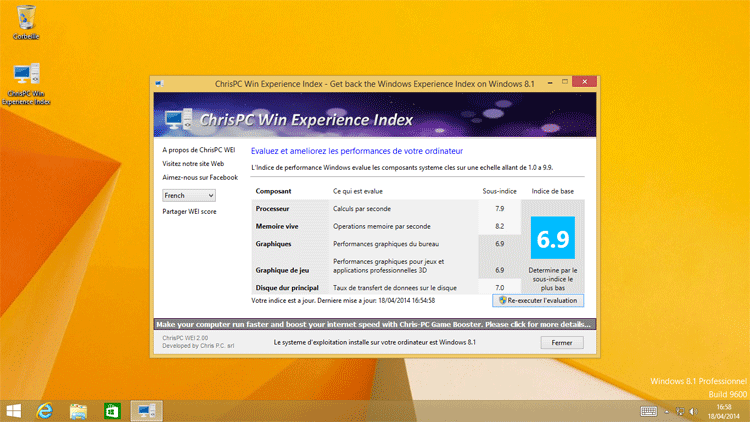Click Partager WEI score link

[x=189, y=211]
